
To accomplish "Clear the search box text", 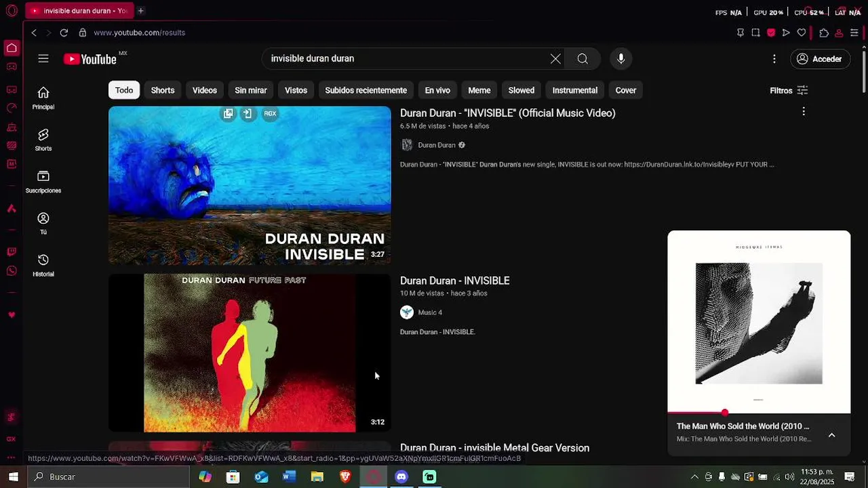I will (x=555, y=59).
